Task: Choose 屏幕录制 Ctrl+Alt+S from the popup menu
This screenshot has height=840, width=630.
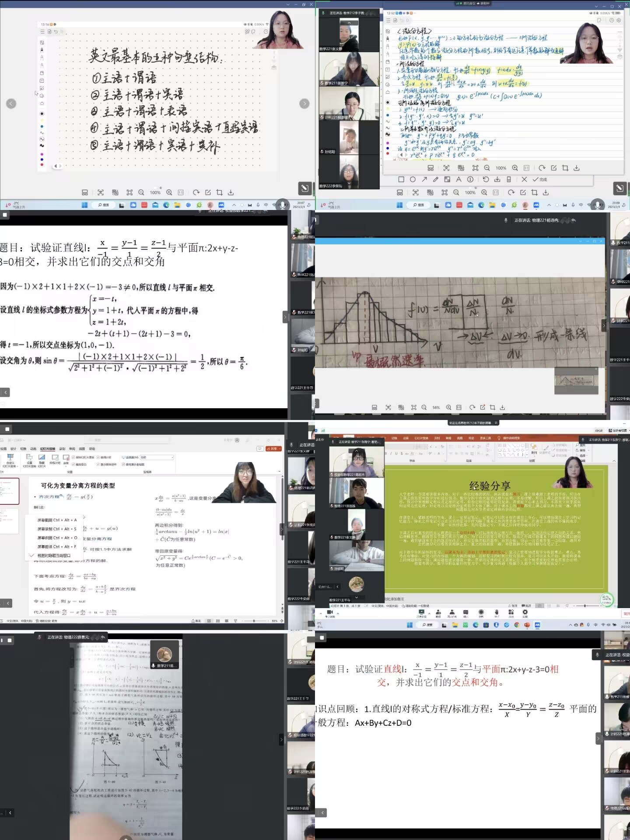Action: click(57, 529)
